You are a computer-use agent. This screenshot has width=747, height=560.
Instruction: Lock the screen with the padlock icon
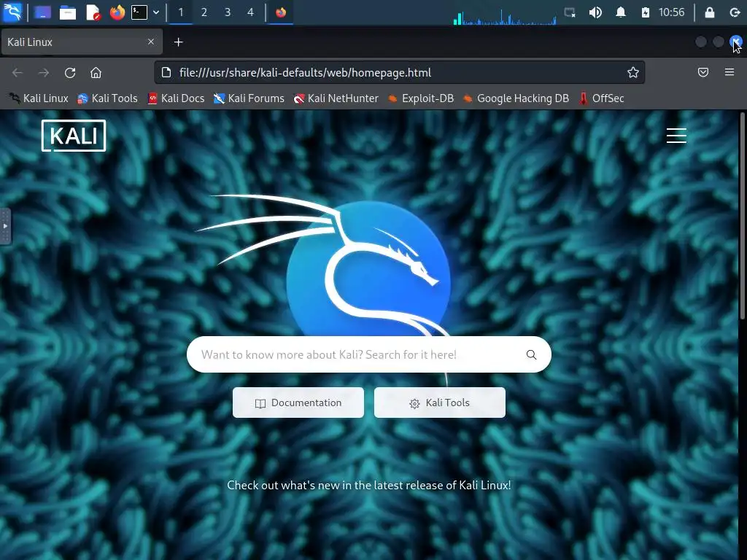coord(709,12)
